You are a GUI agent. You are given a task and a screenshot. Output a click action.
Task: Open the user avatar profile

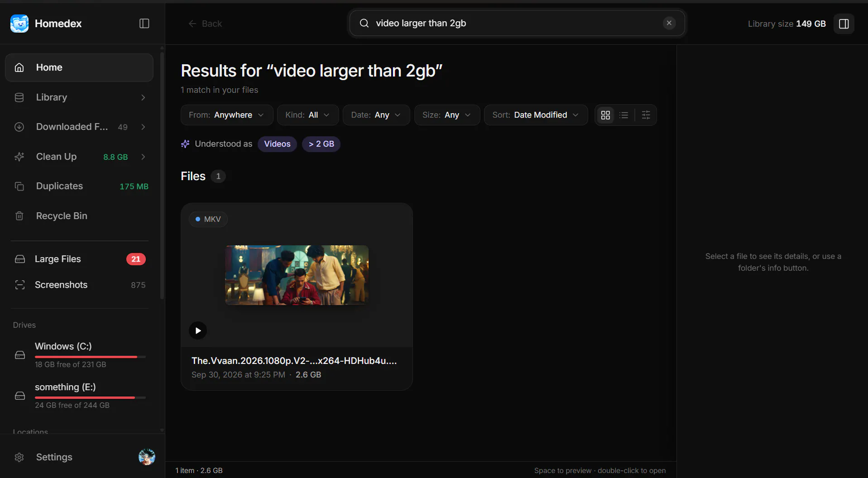[x=147, y=457]
